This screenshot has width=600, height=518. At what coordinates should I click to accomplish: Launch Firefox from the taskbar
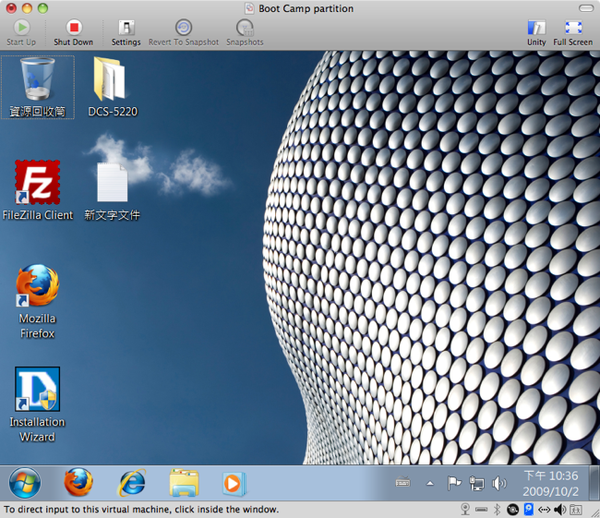(x=78, y=483)
